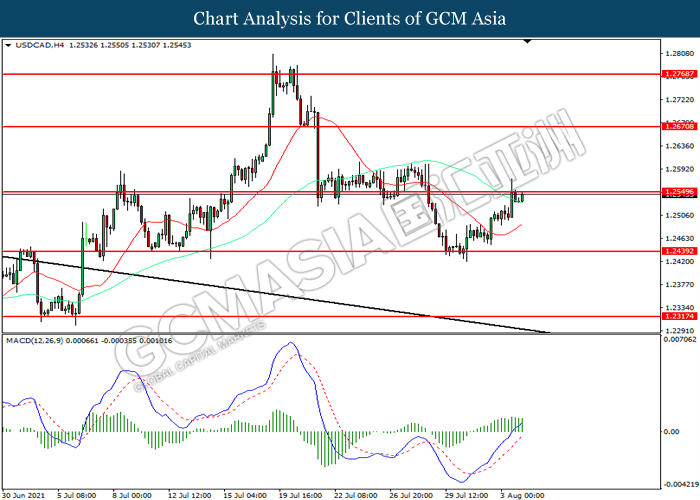Click the 1.28080 price axis value
The image size is (700, 500).
[679, 54]
